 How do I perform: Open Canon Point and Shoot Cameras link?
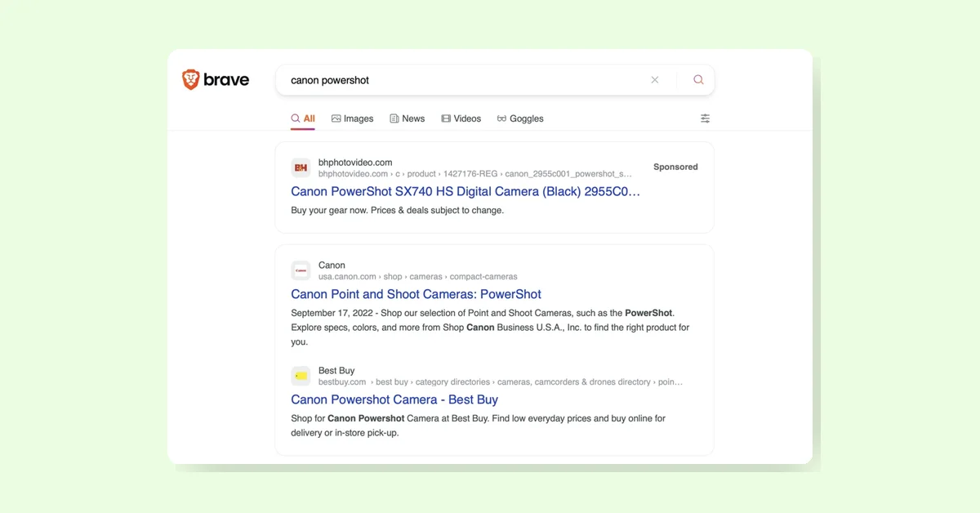(x=416, y=294)
